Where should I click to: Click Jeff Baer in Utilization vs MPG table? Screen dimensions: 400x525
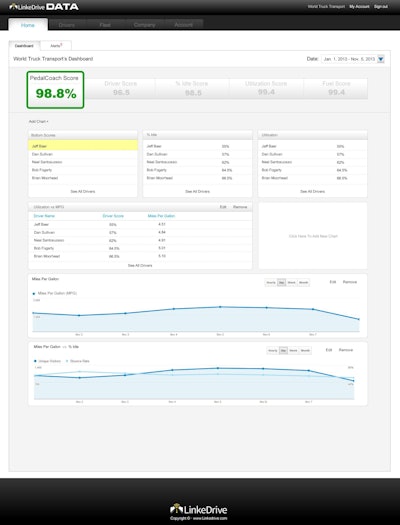pos(41,224)
